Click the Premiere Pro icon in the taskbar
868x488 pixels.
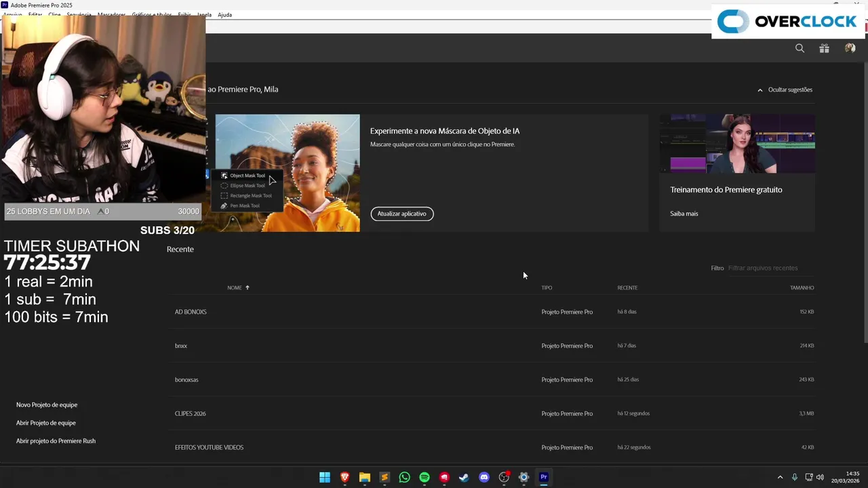pyautogui.click(x=543, y=477)
